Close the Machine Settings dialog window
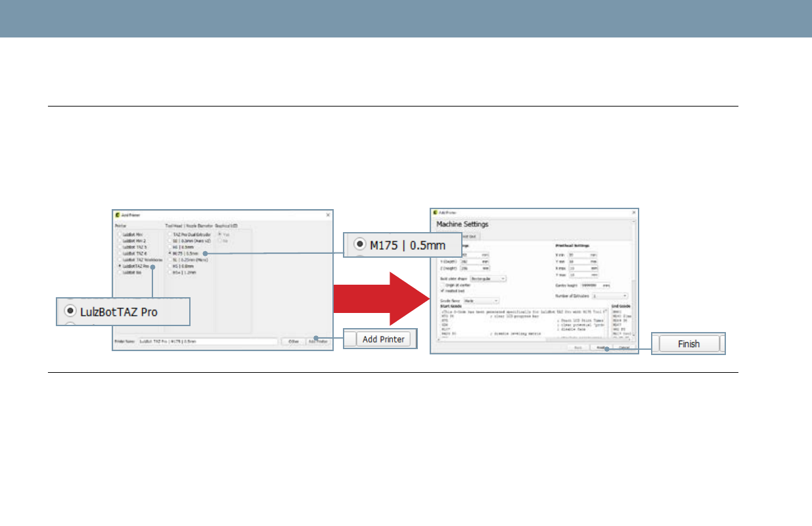Viewport: 812px width, 526px height. tap(633, 213)
